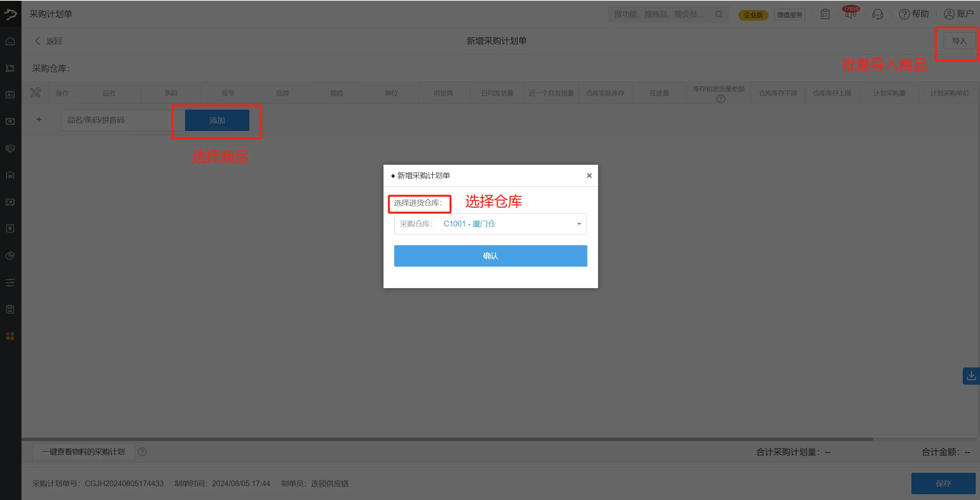Image resolution: width=980 pixels, height=500 pixels.
Task: Click the dropdown arrow beside 厦门仓
Action: point(579,224)
